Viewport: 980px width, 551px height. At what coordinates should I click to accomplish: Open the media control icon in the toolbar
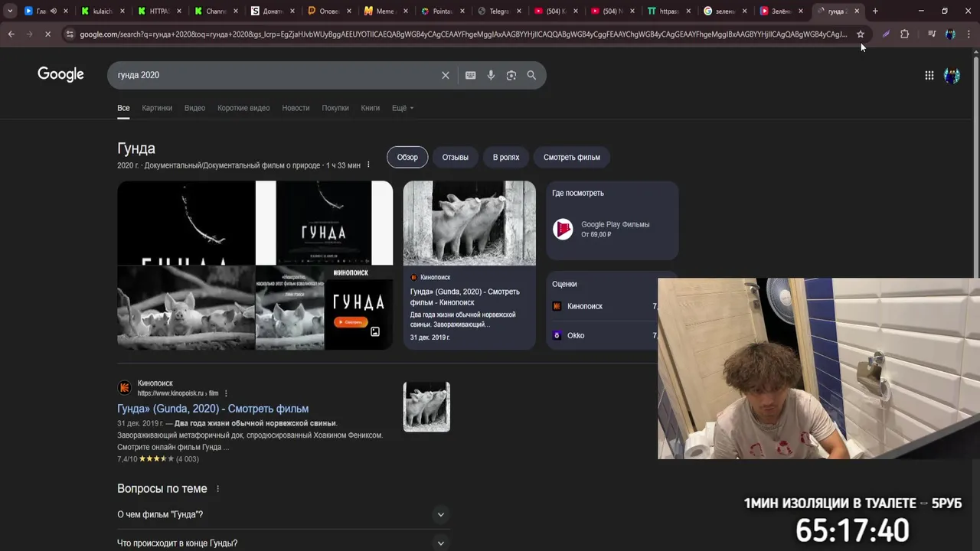931,34
